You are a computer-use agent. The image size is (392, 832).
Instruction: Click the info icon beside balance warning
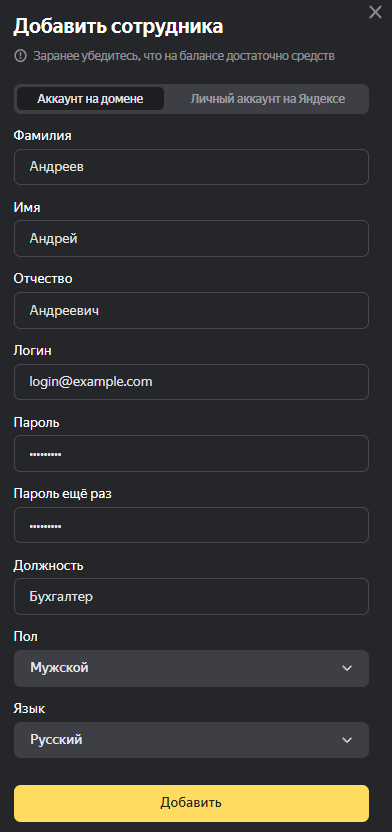point(20,56)
